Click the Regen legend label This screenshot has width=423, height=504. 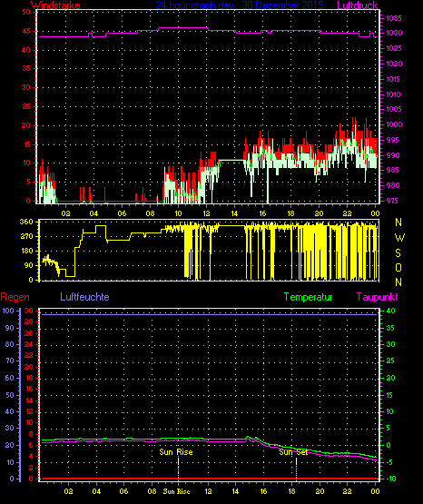[x=15, y=297]
